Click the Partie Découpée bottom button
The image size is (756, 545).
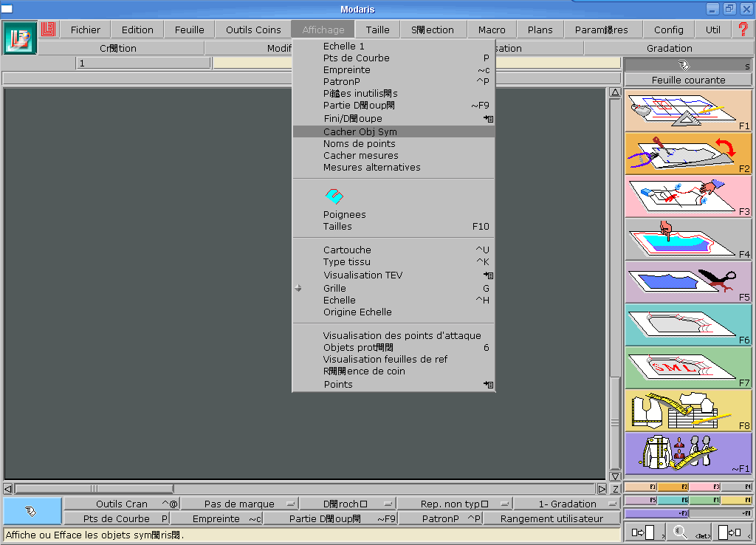pyautogui.click(x=331, y=519)
